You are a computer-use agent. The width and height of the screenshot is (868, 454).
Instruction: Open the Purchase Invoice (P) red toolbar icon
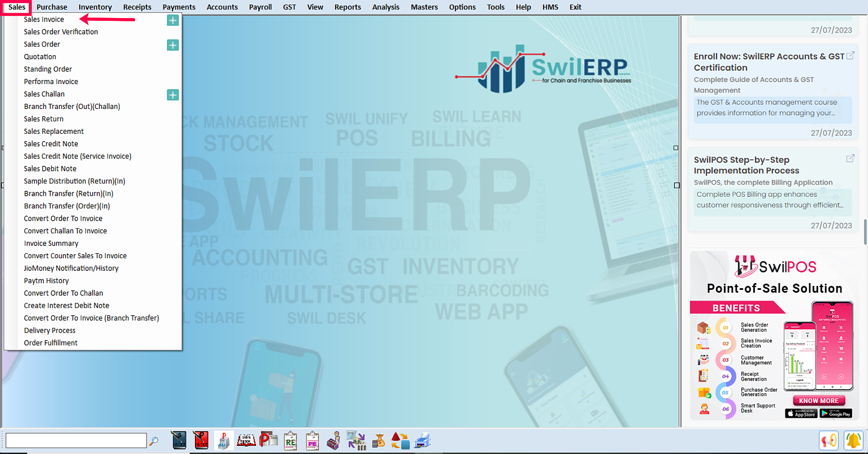pos(201,440)
